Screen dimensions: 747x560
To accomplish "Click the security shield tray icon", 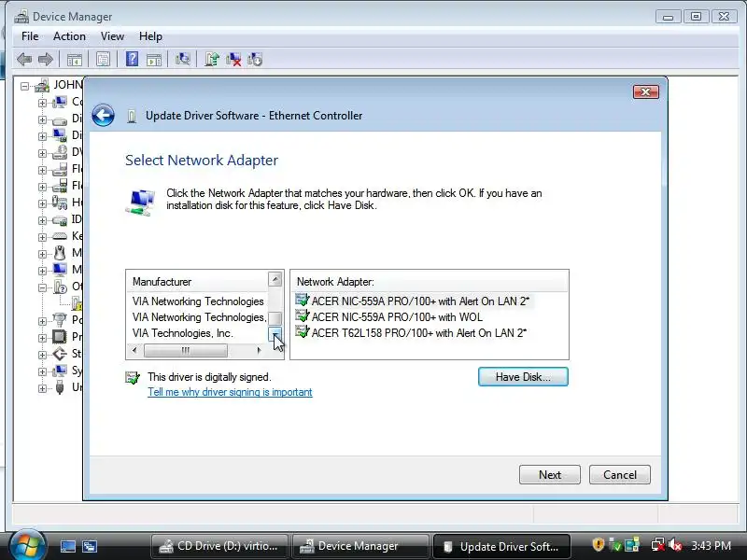I will click(598, 545).
